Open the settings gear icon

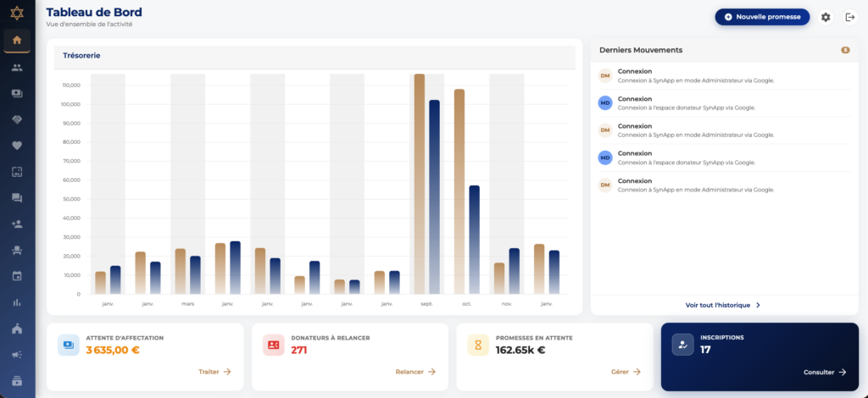826,17
